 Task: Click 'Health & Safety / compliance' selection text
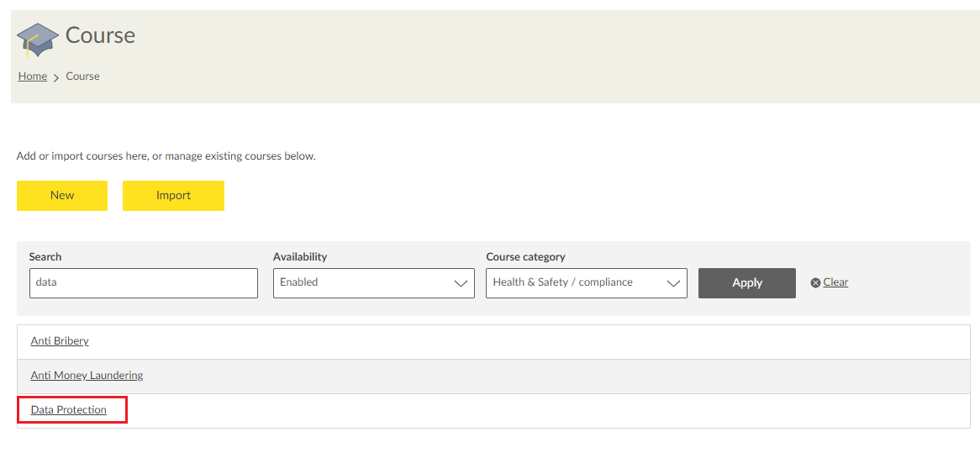[x=562, y=282]
